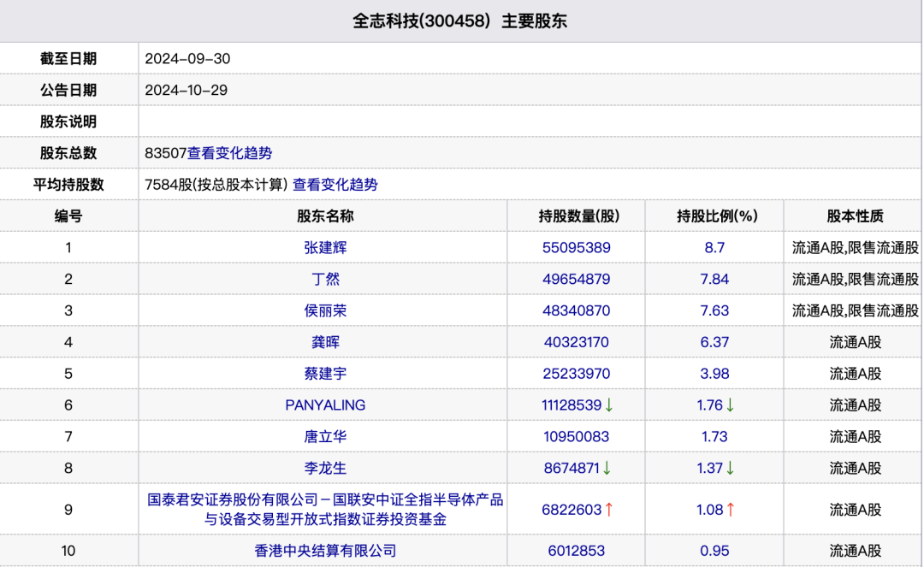The width and height of the screenshot is (924, 567).
Task: Click the 股东总数 row label
Action: (68, 153)
